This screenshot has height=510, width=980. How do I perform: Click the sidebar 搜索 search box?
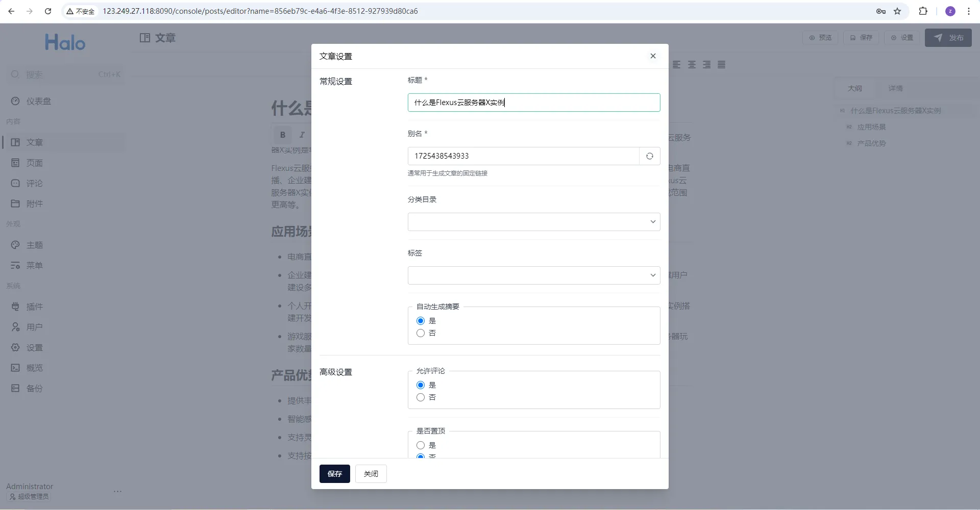[x=65, y=74]
